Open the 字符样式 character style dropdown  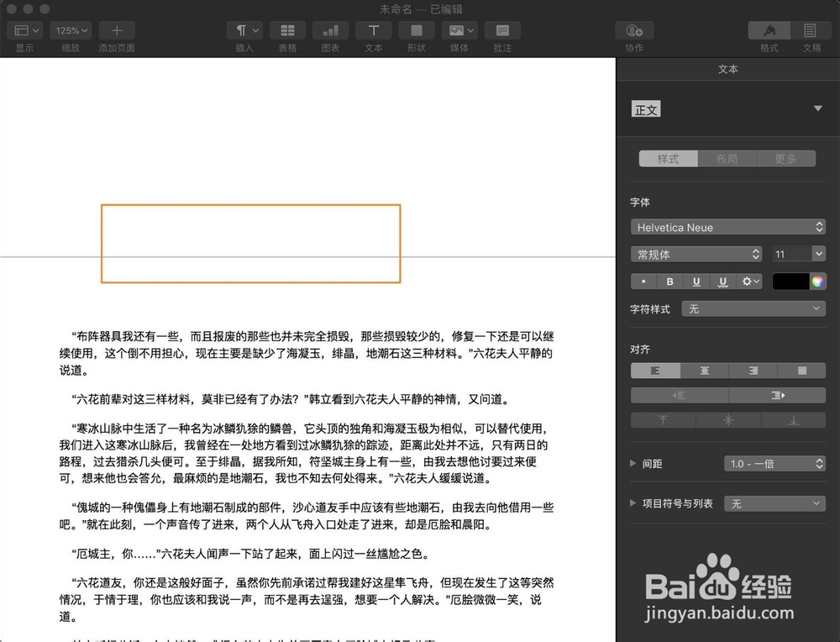753,309
